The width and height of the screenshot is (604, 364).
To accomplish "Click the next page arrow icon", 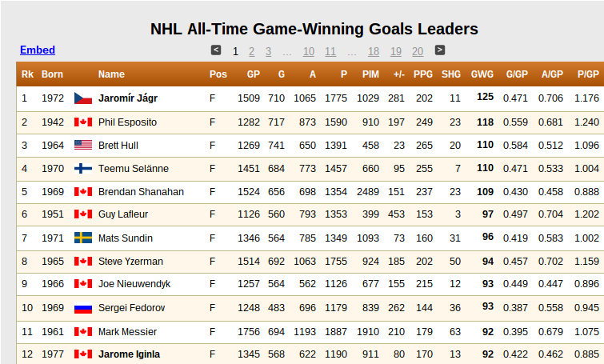I will pyautogui.click(x=440, y=50).
